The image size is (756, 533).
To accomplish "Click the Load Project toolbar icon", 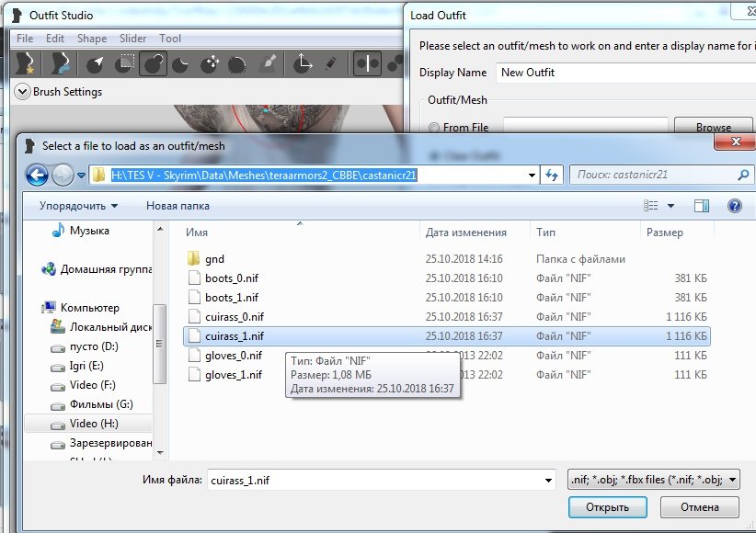I will pyautogui.click(x=61, y=63).
